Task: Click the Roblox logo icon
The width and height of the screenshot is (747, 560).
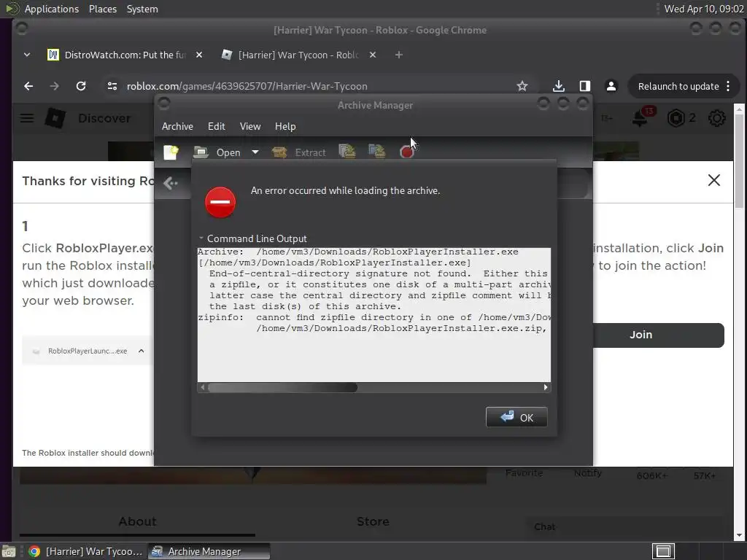Action: click(55, 118)
